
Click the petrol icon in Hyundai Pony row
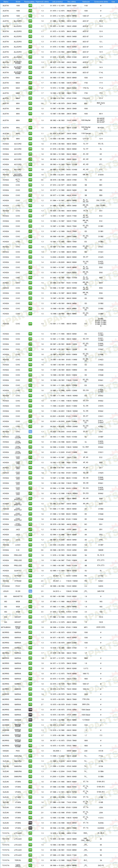point(30,586)
